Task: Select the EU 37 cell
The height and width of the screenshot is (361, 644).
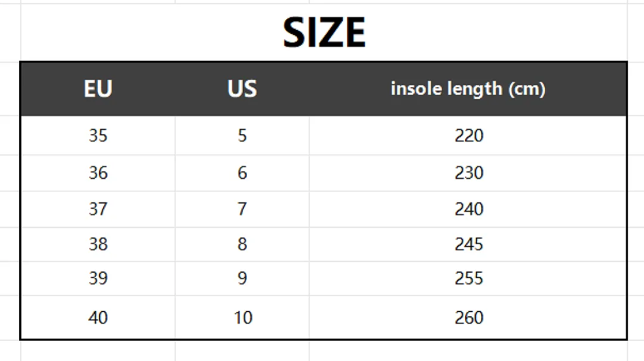Action: [98, 209]
